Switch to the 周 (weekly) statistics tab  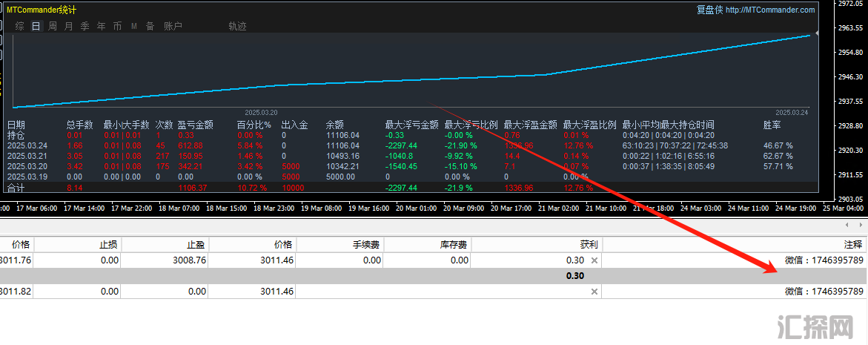53,26
